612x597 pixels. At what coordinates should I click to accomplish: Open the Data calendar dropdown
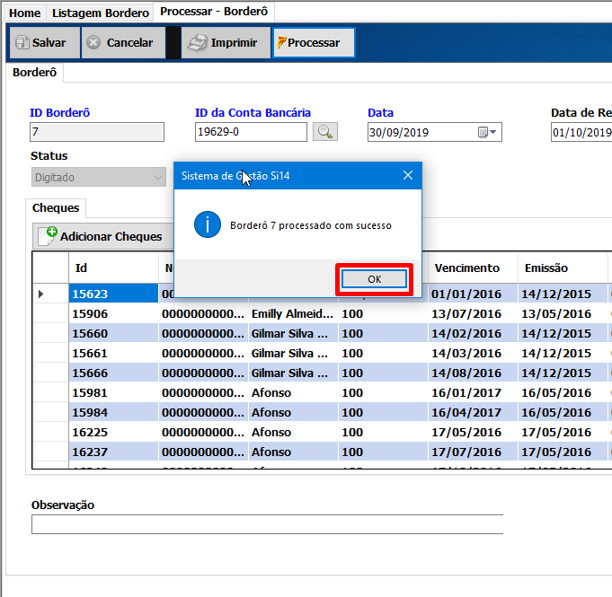point(489,132)
